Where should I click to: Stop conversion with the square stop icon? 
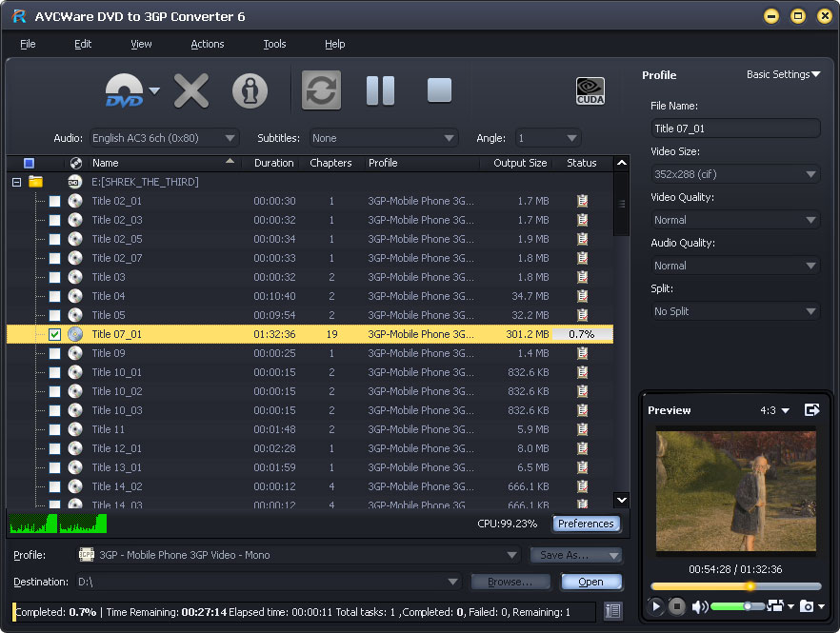pos(439,90)
